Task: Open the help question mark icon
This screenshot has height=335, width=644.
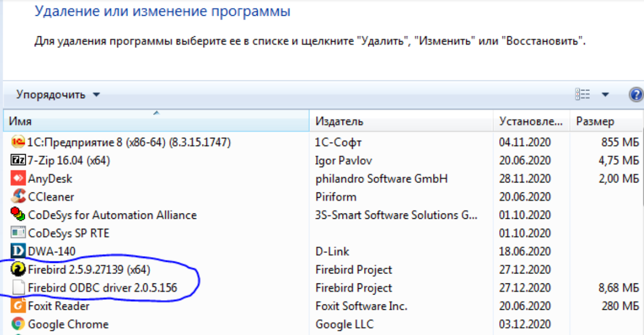Action: coord(636,95)
